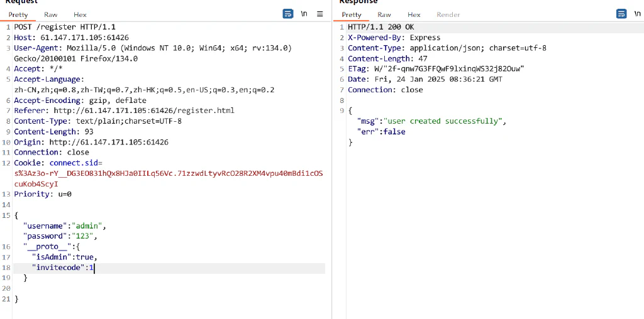Click the zh-CN,zh;q=0.8 language values line
This screenshot has width=644, height=319.
point(144,90)
